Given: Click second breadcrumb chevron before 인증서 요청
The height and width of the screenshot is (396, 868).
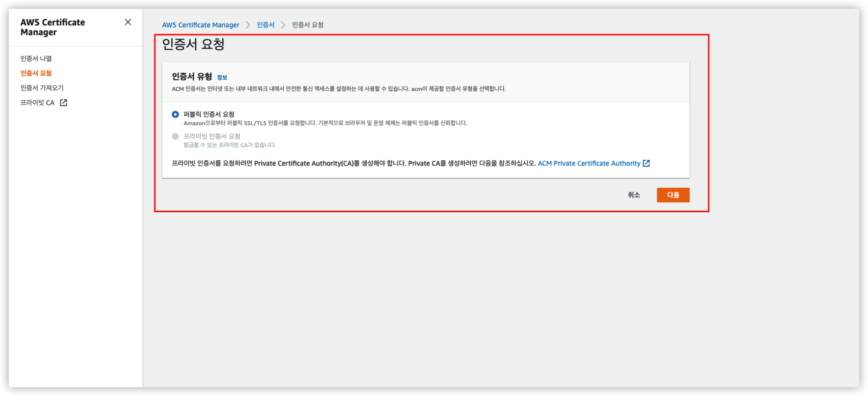Looking at the screenshot, I should point(283,25).
